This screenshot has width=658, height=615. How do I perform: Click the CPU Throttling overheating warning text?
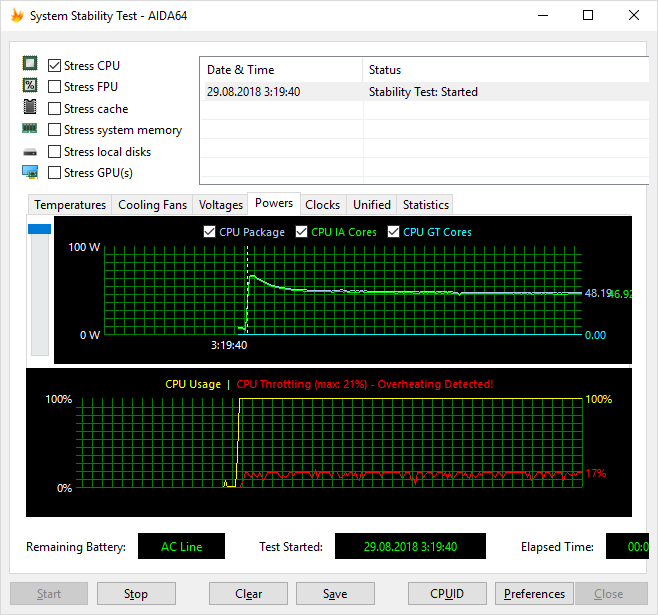coord(365,384)
